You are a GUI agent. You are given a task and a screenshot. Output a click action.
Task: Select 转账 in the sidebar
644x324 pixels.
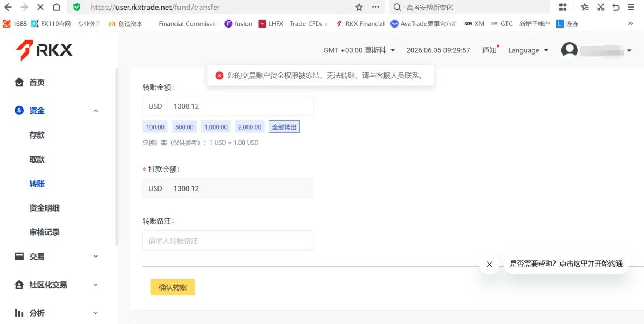[37, 184]
